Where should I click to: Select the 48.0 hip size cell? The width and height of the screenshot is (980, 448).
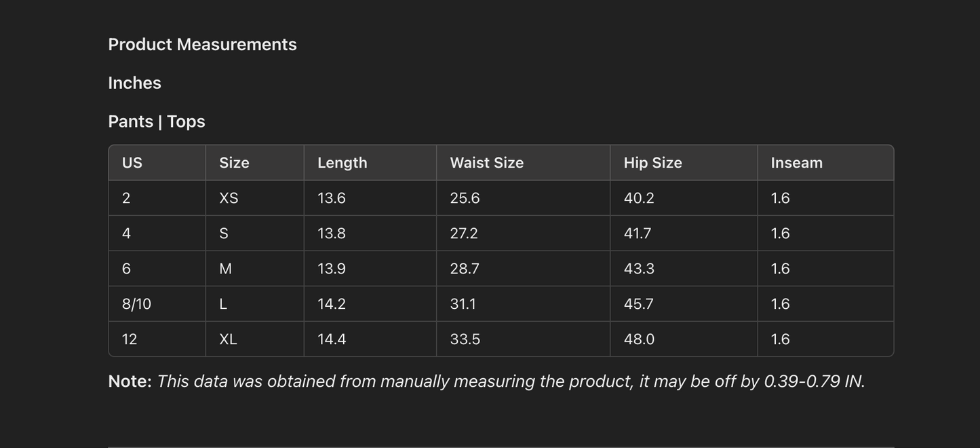click(639, 339)
